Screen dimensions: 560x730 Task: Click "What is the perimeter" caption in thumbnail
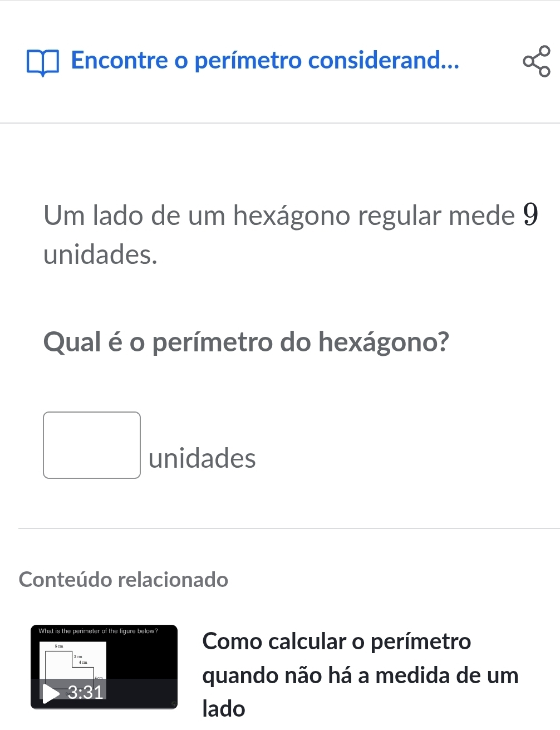(x=98, y=631)
